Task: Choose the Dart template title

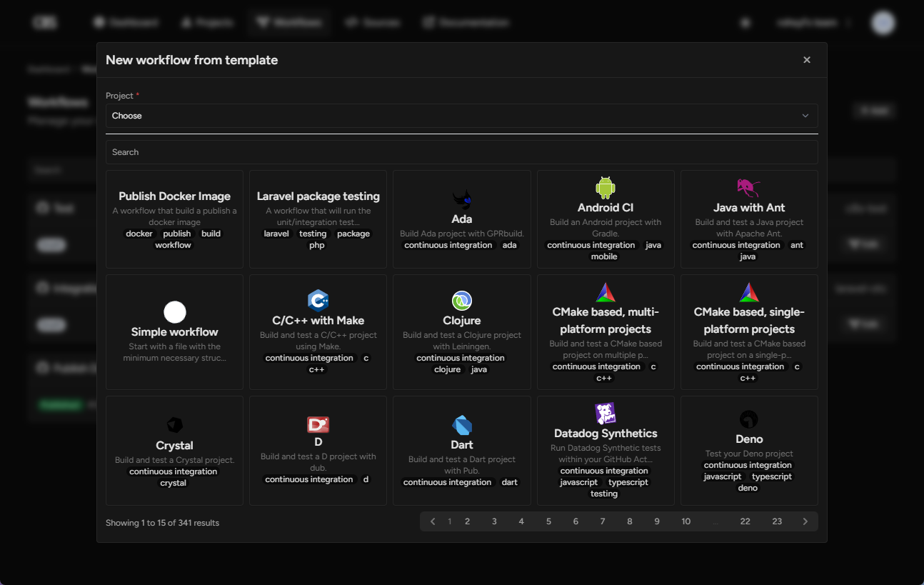Action: point(462,445)
